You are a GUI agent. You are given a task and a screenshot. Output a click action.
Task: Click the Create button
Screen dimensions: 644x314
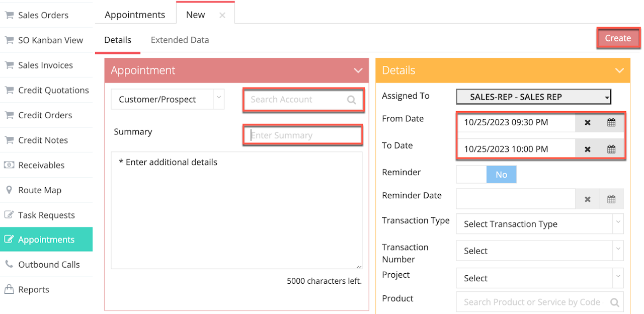pos(618,38)
